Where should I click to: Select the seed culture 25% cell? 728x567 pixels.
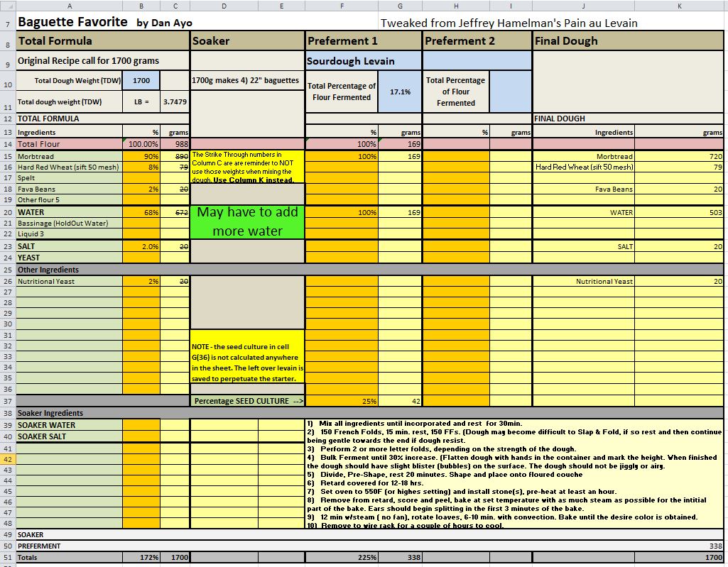point(342,401)
